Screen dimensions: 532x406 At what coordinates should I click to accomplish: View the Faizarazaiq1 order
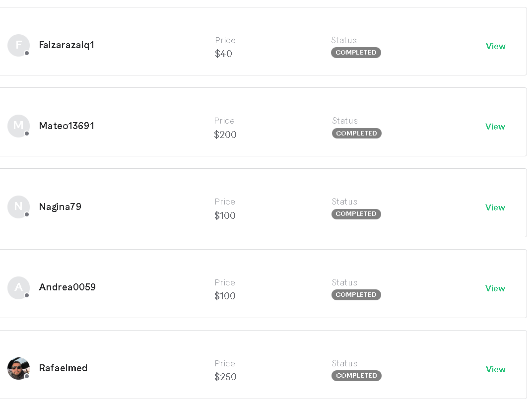click(495, 46)
